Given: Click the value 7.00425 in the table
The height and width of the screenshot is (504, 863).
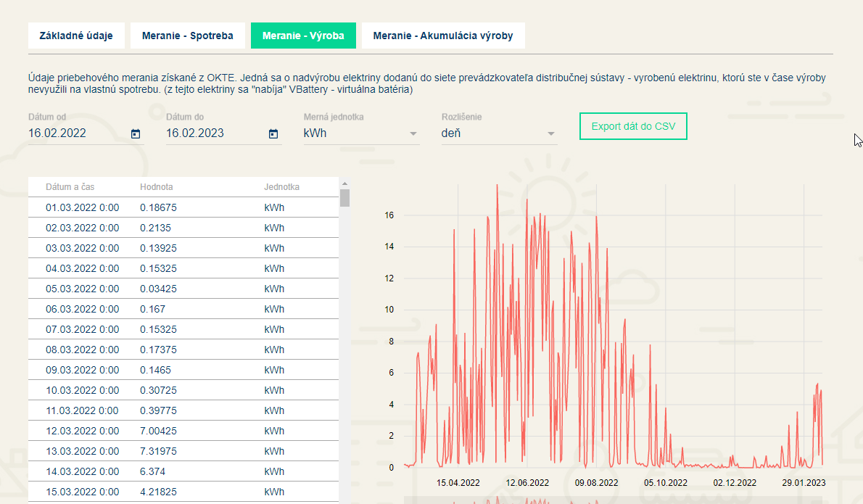Looking at the screenshot, I should (x=158, y=431).
